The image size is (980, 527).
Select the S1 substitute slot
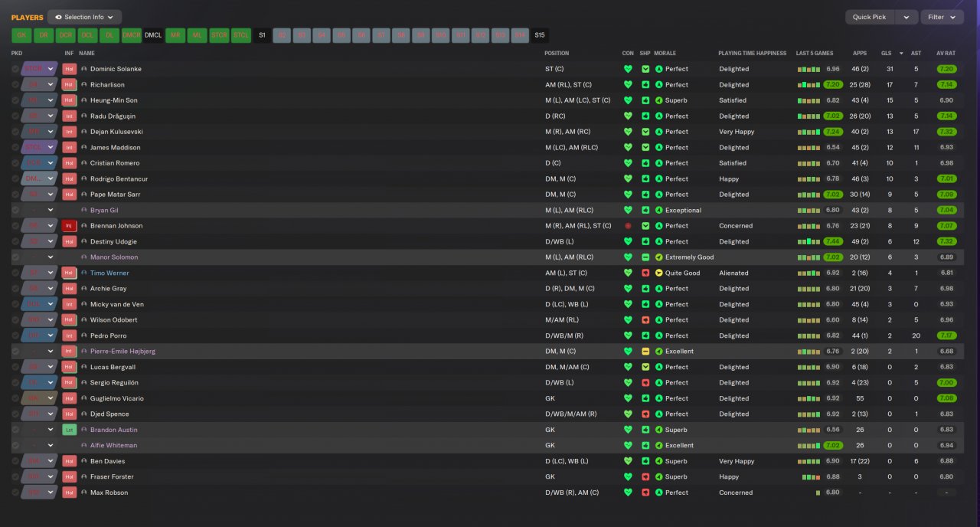pyautogui.click(x=262, y=35)
